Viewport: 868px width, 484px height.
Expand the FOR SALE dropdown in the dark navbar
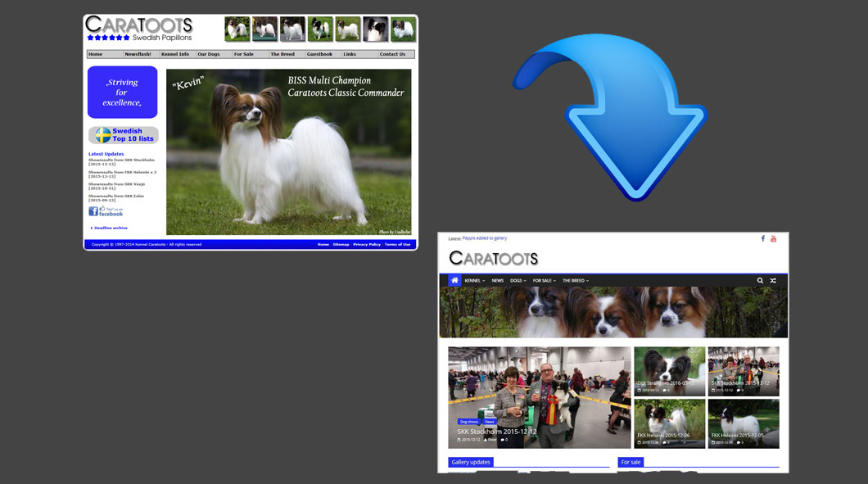click(545, 281)
